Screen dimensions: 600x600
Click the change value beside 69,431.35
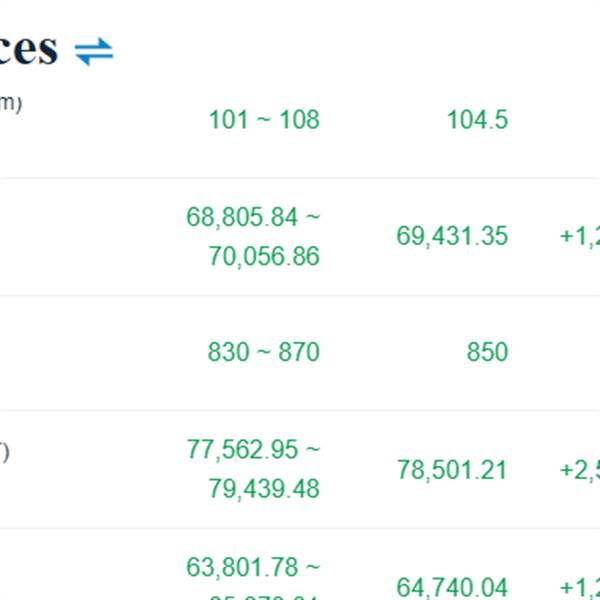click(x=579, y=236)
